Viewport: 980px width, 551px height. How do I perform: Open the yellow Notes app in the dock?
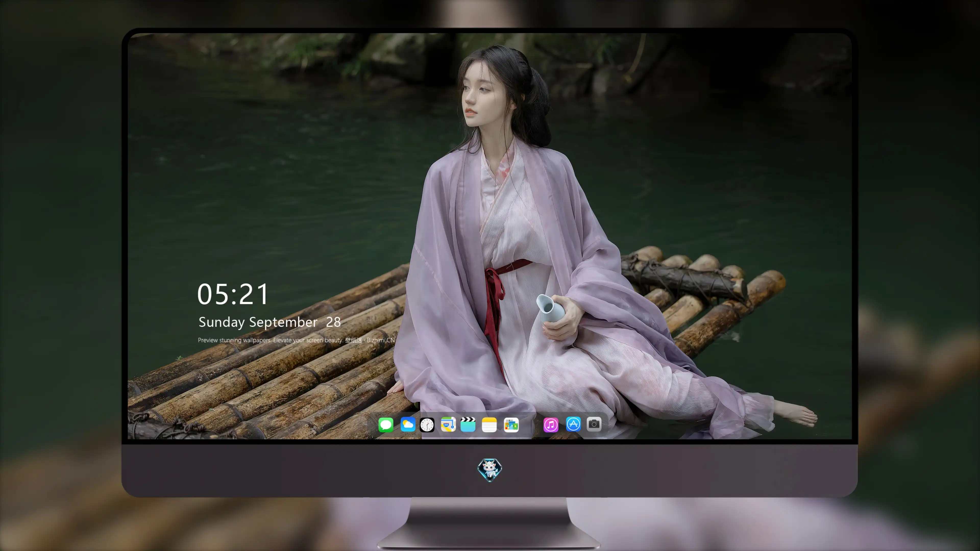pos(489,424)
